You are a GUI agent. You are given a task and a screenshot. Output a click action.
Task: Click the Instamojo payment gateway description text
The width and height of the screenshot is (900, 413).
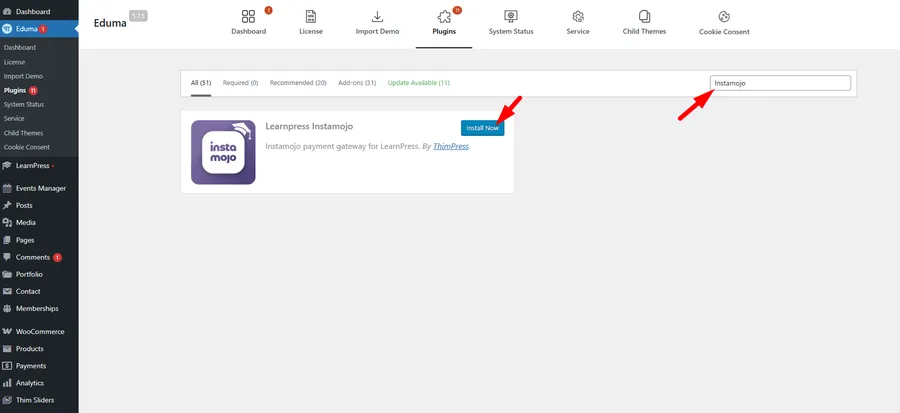click(343, 146)
